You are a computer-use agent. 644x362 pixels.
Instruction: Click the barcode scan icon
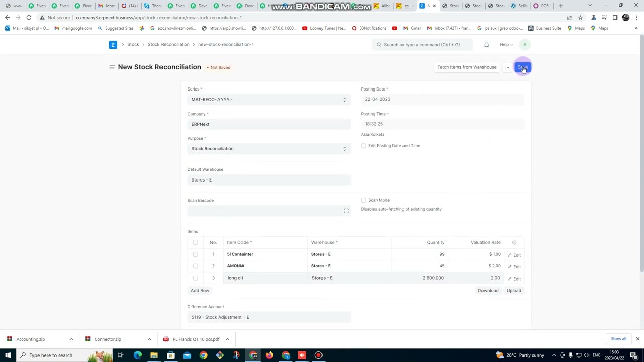click(346, 211)
